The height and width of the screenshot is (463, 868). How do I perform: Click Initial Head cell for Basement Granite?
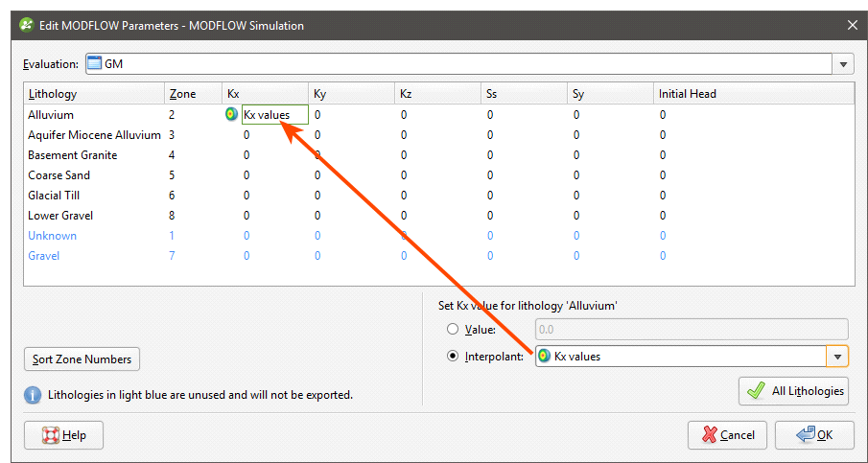[754, 155]
